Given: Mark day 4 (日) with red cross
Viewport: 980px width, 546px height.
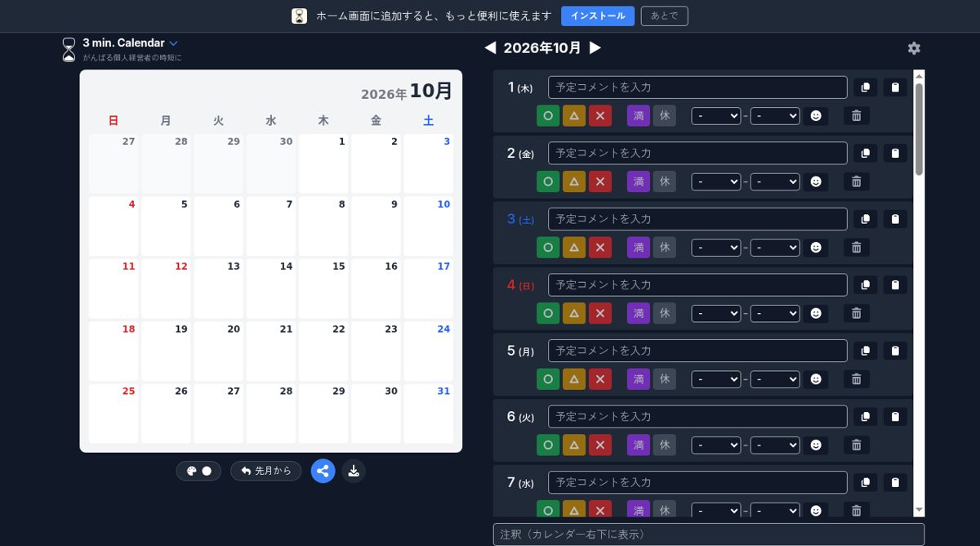Looking at the screenshot, I should click(x=600, y=314).
